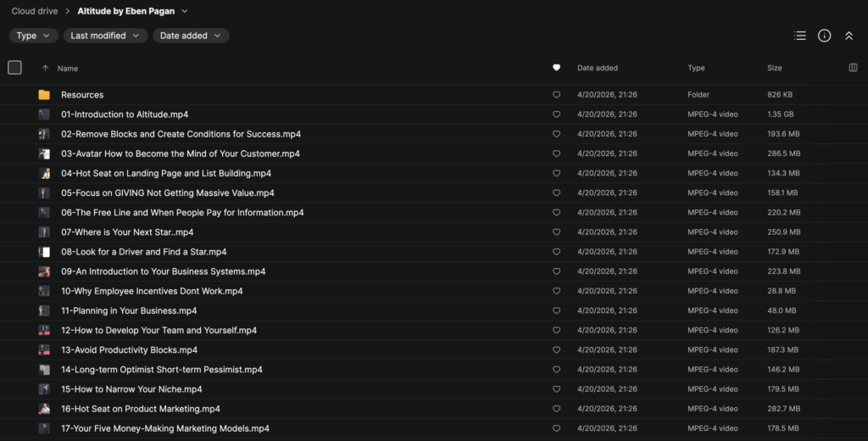Favorite the Resources folder with heart
Image resolution: width=868 pixels, height=441 pixels.
(556, 95)
